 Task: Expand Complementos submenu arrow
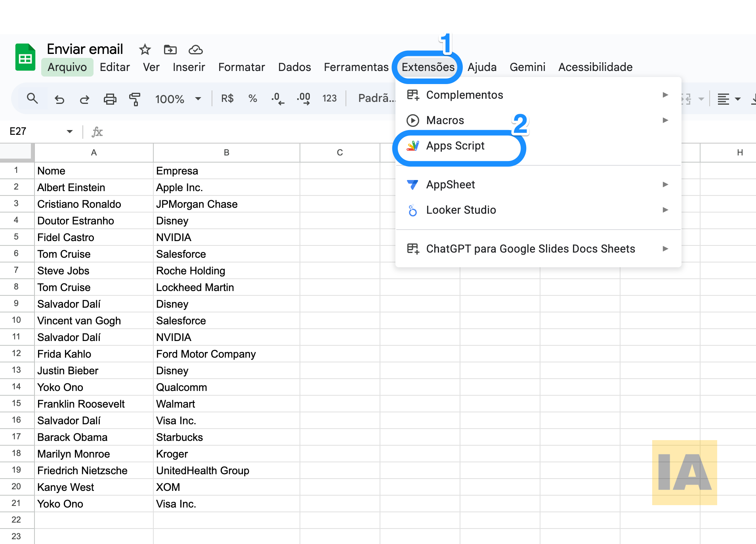coord(665,95)
